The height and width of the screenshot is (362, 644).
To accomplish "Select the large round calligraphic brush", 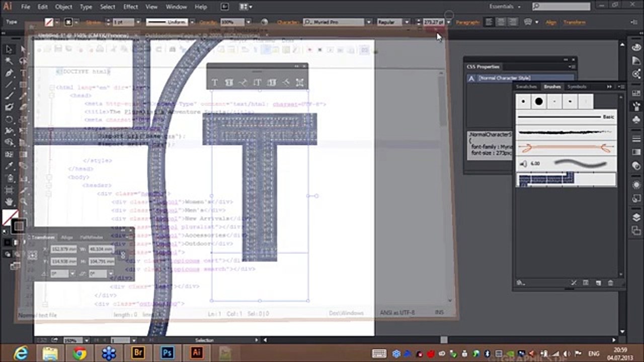I will tap(539, 102).
